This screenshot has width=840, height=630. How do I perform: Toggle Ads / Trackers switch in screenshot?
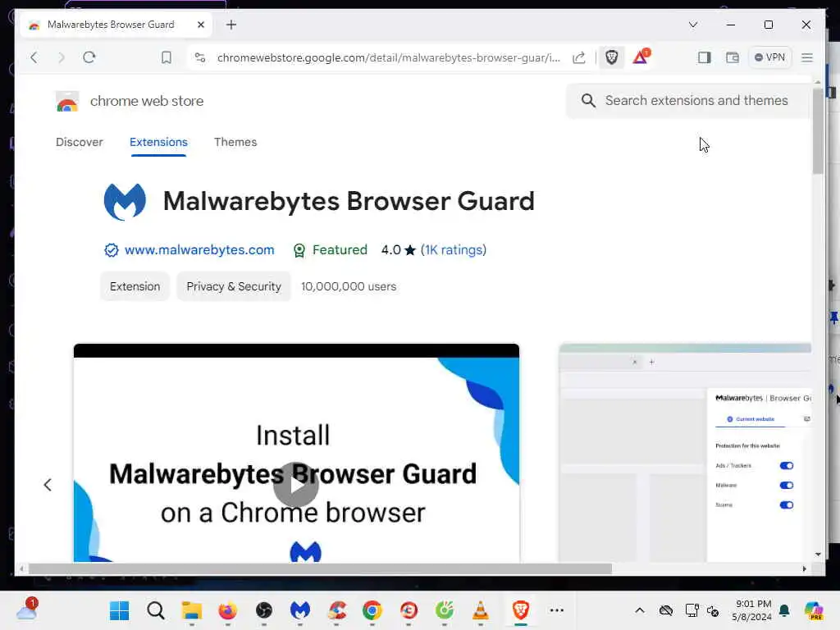(787, 466)
